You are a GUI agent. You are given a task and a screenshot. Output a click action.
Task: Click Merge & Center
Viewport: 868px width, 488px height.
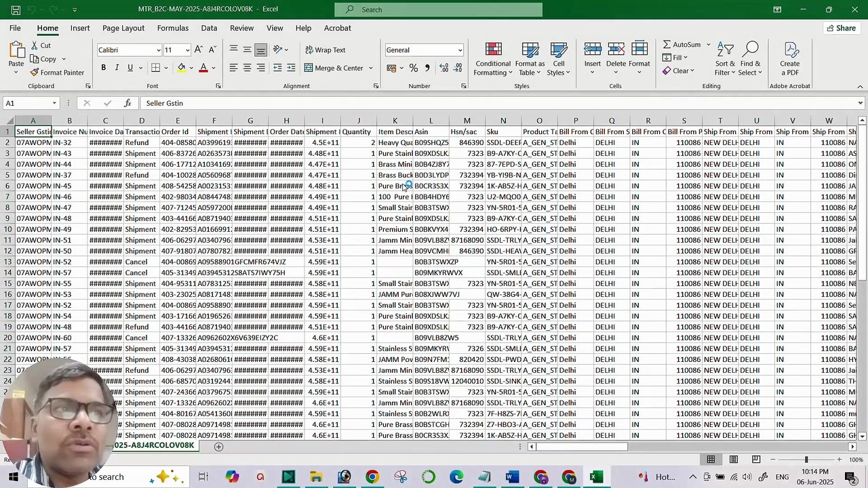(x=334, y=68)
